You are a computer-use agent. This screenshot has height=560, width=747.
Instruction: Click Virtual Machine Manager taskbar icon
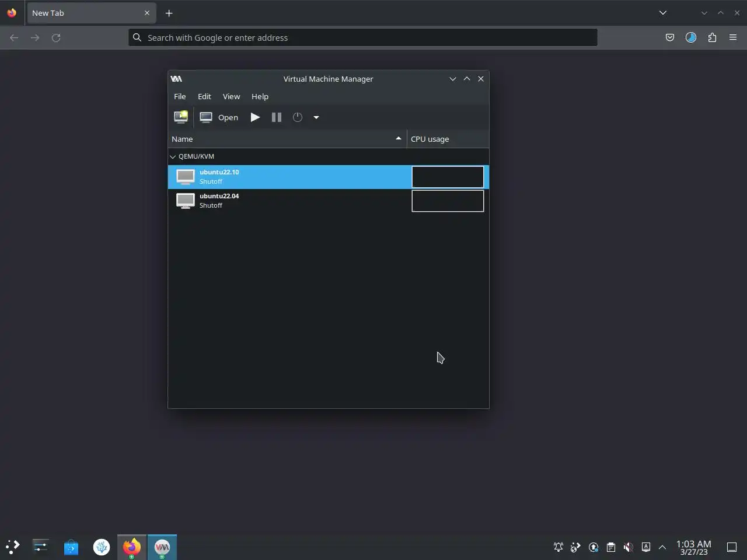click(x=162, y=547)
